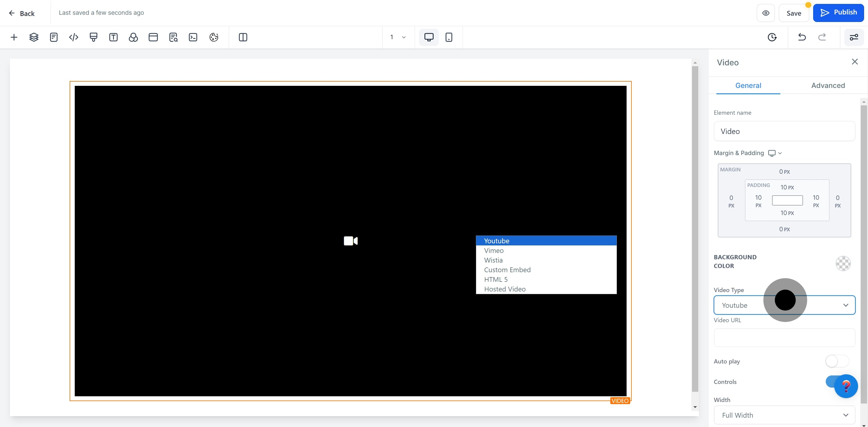This screenshot has height=427, width=868.
Task: Click the plus add element icon
Action: (14, 37)
